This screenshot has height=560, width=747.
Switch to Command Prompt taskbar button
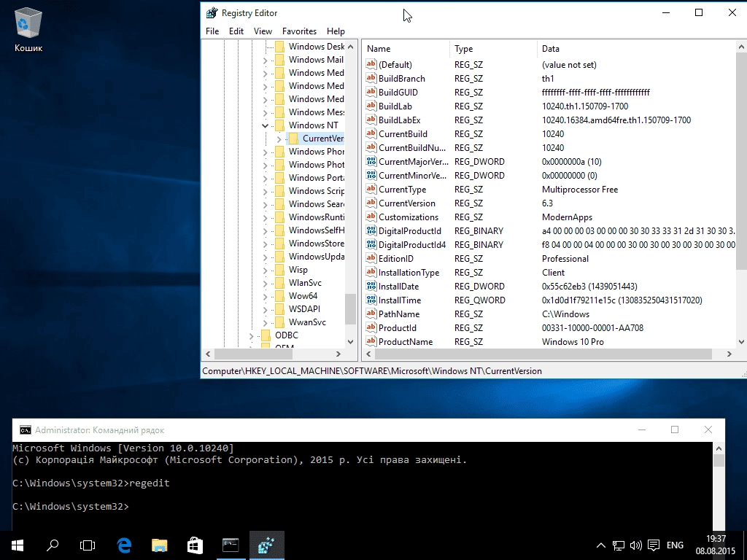[x=231, y=545]
